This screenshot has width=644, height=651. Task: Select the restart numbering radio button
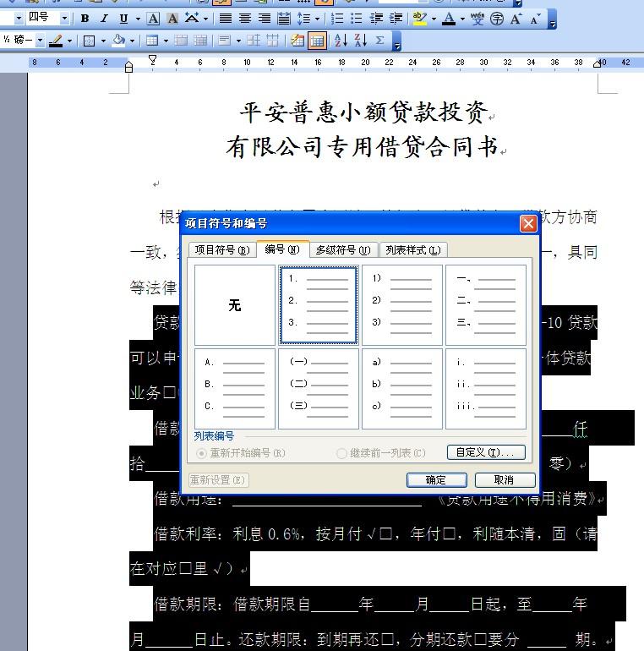tap(202, 453)
